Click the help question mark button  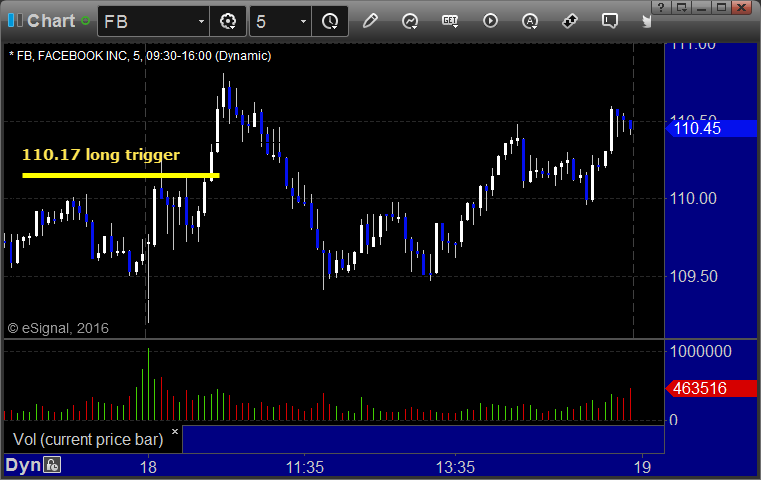click(661, 7)
